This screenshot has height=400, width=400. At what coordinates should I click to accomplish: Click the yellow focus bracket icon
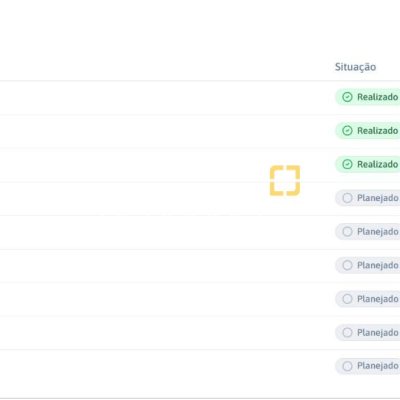[x=285, y=180]
